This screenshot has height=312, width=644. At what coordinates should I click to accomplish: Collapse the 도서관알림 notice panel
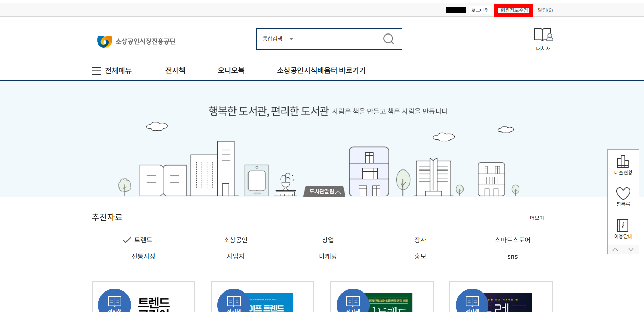pyautogui.click(x=324, y=192)
